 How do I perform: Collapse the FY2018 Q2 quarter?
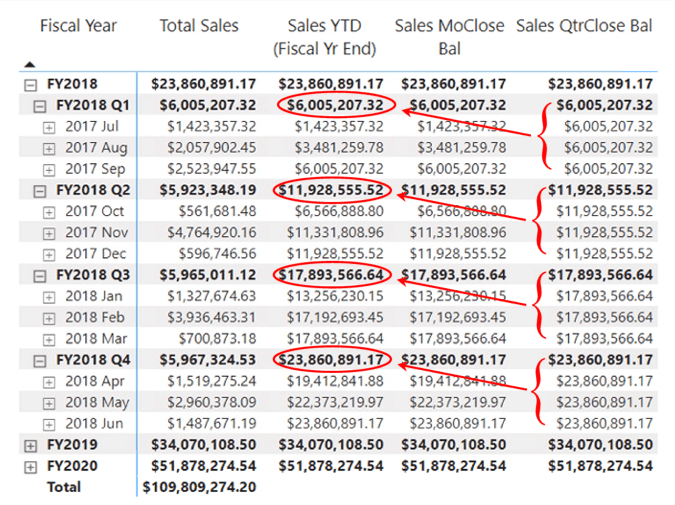pos(40,189)
